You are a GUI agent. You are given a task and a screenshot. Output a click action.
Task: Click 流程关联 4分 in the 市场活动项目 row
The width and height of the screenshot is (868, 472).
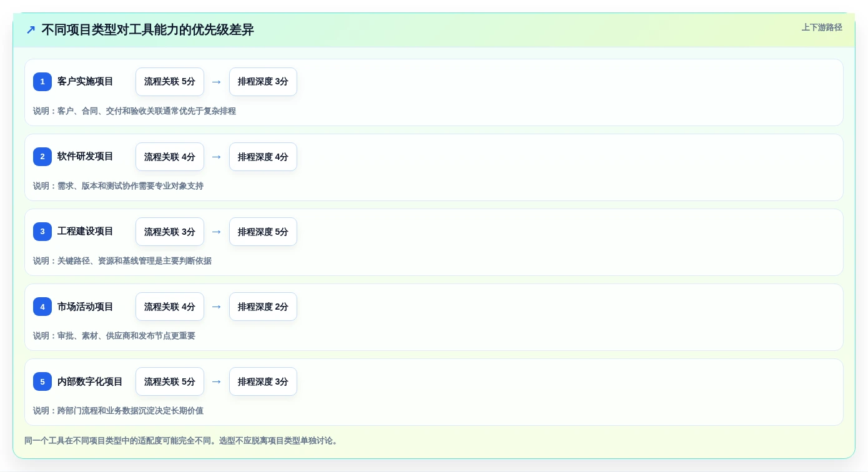coord(170,307)
